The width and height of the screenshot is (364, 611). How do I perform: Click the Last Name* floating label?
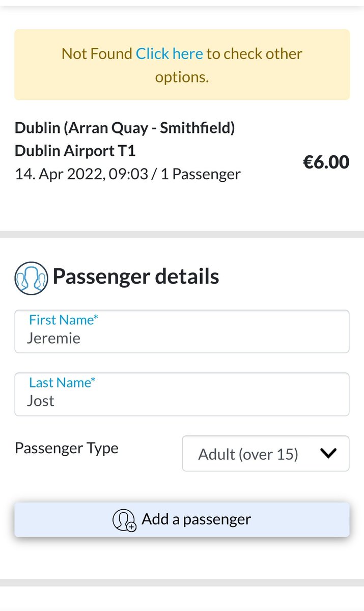pyautogui.click(x=62, y=382)
